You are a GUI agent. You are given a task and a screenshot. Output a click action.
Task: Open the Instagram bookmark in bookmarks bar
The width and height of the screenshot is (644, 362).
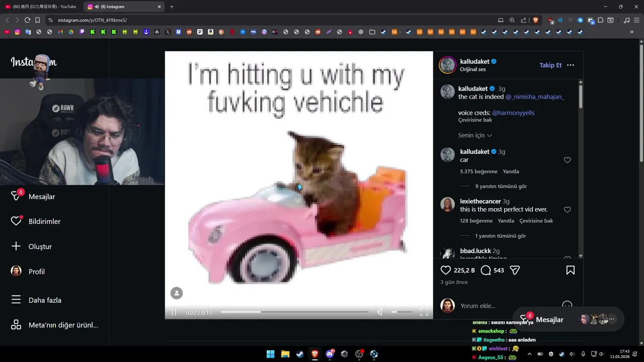tap(18, 32)
